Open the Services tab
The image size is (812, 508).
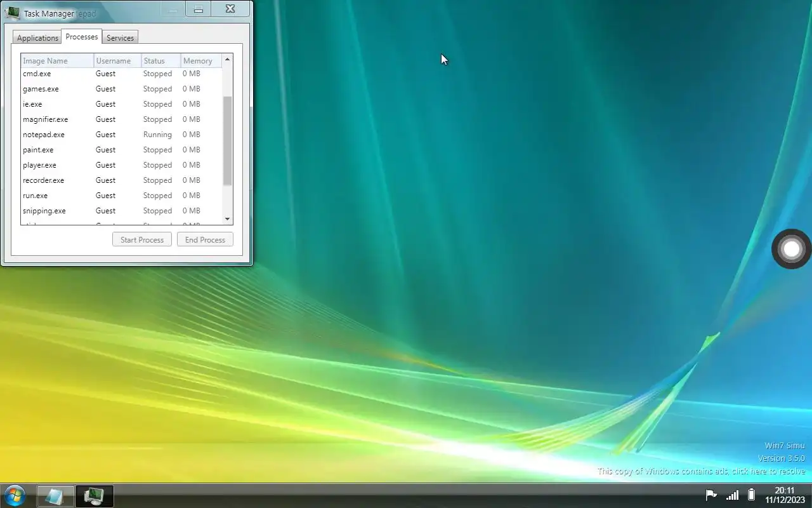point(120,38)
